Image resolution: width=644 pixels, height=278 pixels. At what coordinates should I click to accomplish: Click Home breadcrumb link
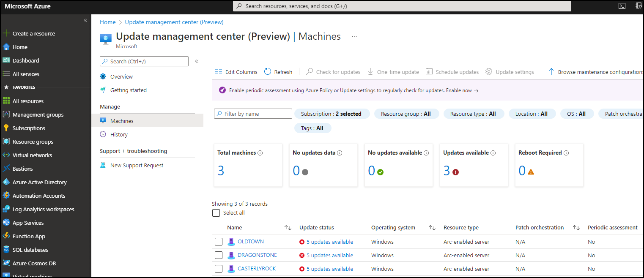coord(108,22)
